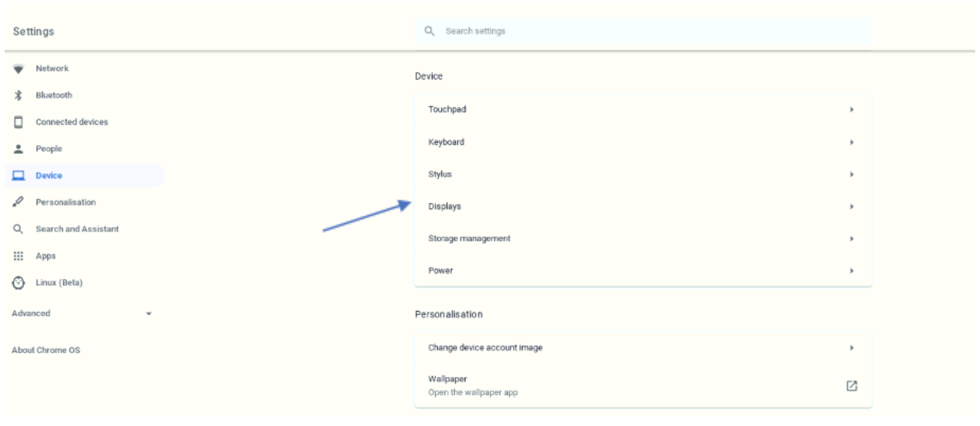The width and height of the screenshot is (980, 426).
Task: Click the People person icon
Action: [x=18, y=149]
